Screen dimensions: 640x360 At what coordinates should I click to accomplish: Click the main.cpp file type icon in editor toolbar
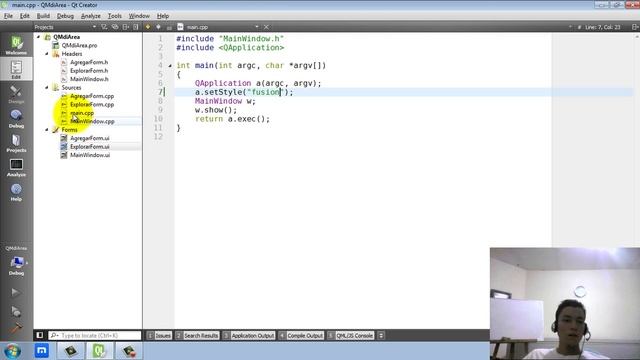click(180, 27)
